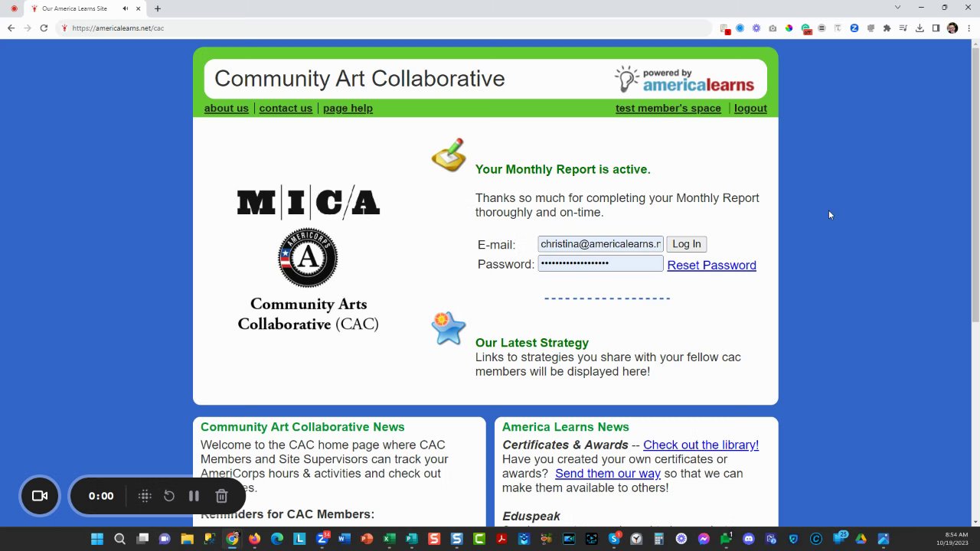Reload the page with refresh icon
980x551 pixels.
click(44, 28)
